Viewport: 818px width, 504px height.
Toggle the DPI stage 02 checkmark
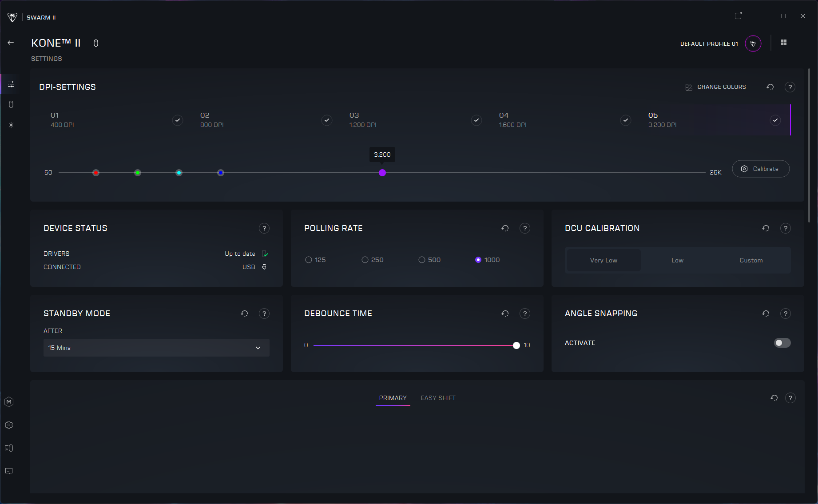pyautogui.click(x=327, y=120)
